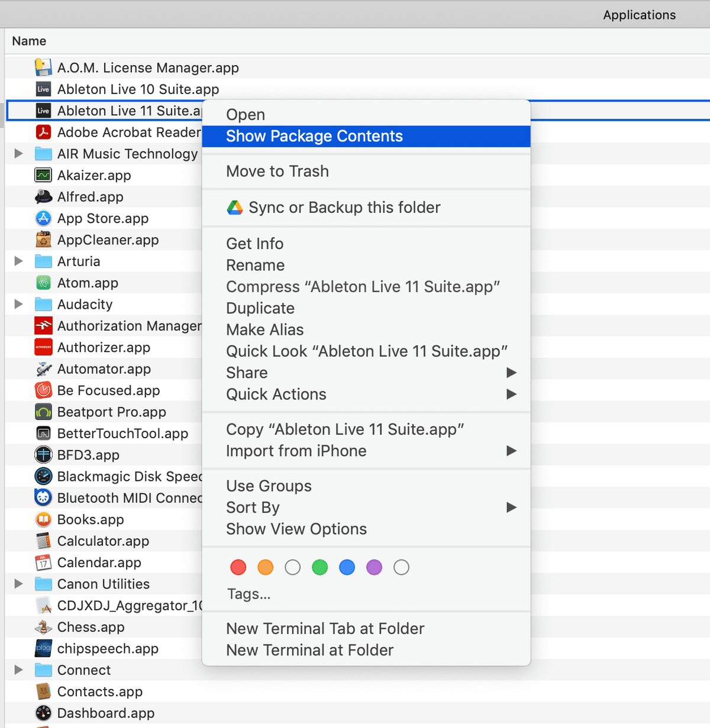Click the Authorization Manager icon
The width and height of the screenshot is (710, 728).
tap(43, 326)
